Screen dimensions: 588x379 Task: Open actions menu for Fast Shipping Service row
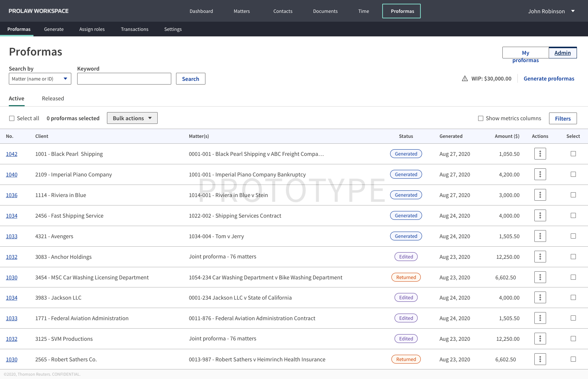point(540,215)
